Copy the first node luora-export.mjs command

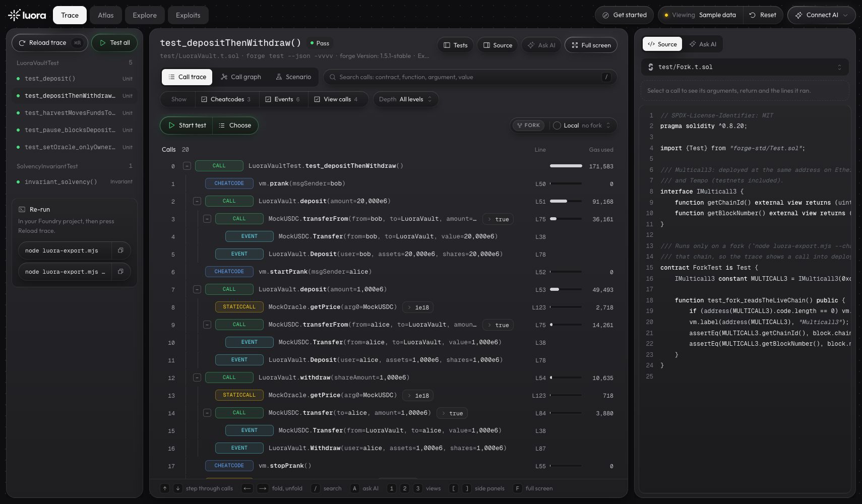coord(120,250)
